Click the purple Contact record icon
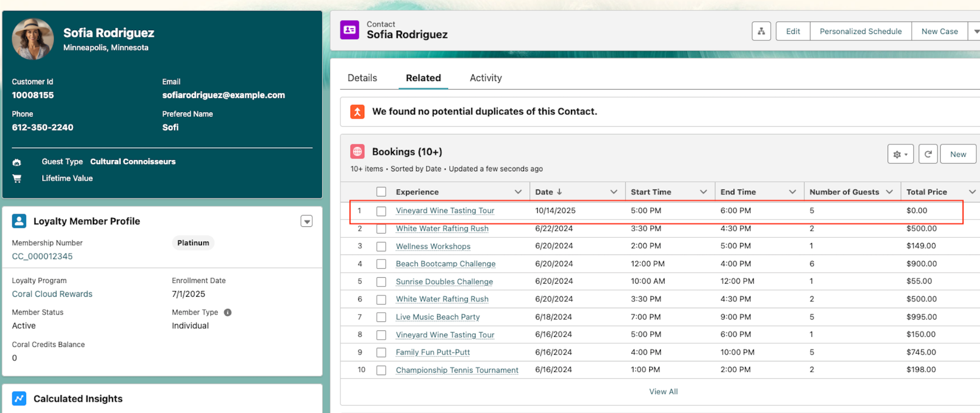This screenshot has height=413, width=980. pyautogui.click(x=350, y=30)
